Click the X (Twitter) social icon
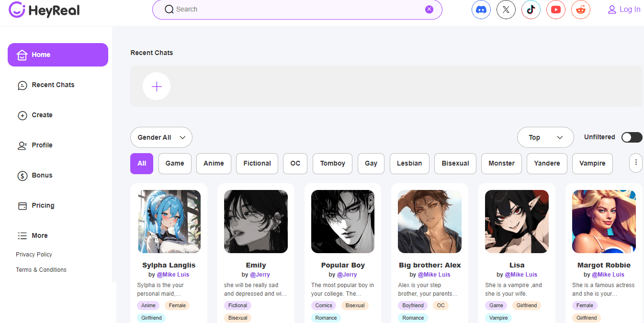The height and width of the screenshot is (323, 644). 506,9
